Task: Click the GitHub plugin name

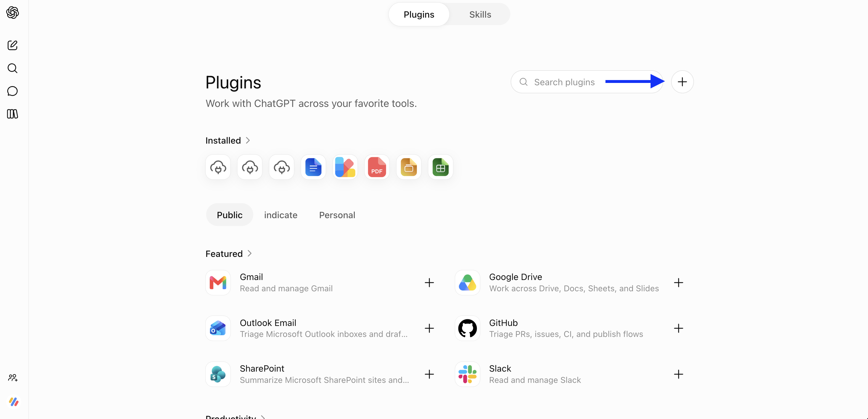Action: click(503, 323)
